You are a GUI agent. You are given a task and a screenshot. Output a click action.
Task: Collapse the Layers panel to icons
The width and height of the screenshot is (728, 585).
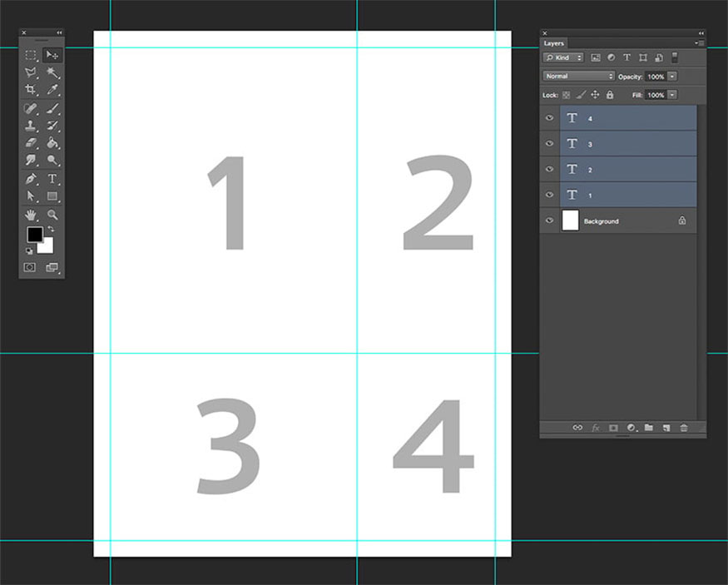701,33
